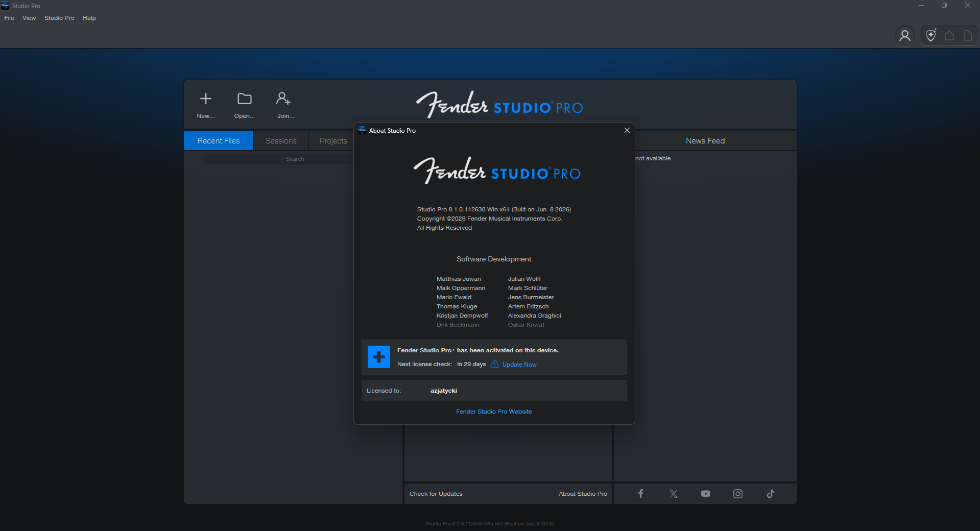Click the Join session person icon
The width and height of the screenshot is (980, 531).
point(283,98)
